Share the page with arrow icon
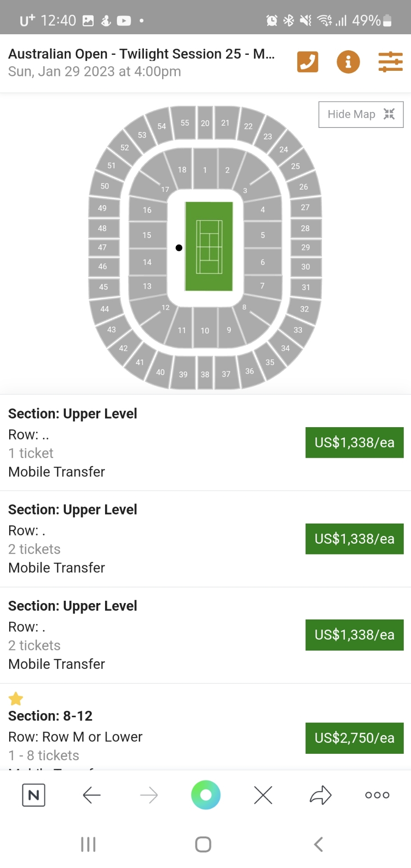 [321, 795]
